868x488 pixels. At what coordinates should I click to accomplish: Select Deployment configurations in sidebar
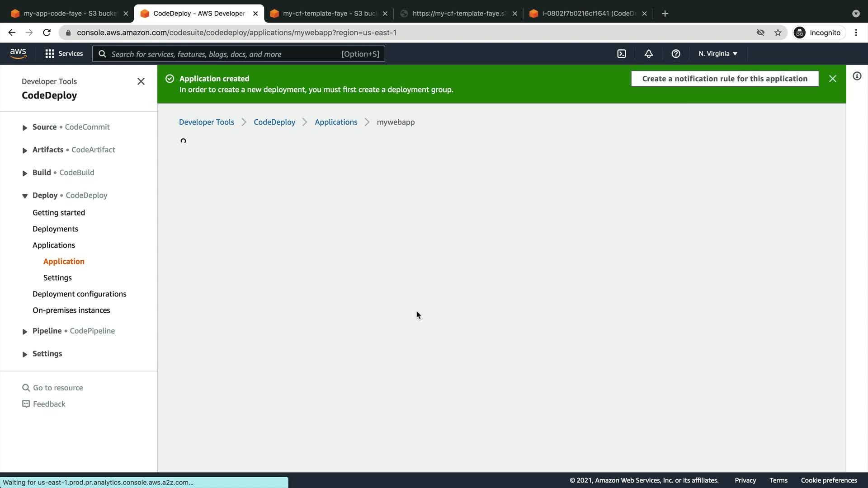(x=80, y=294)
